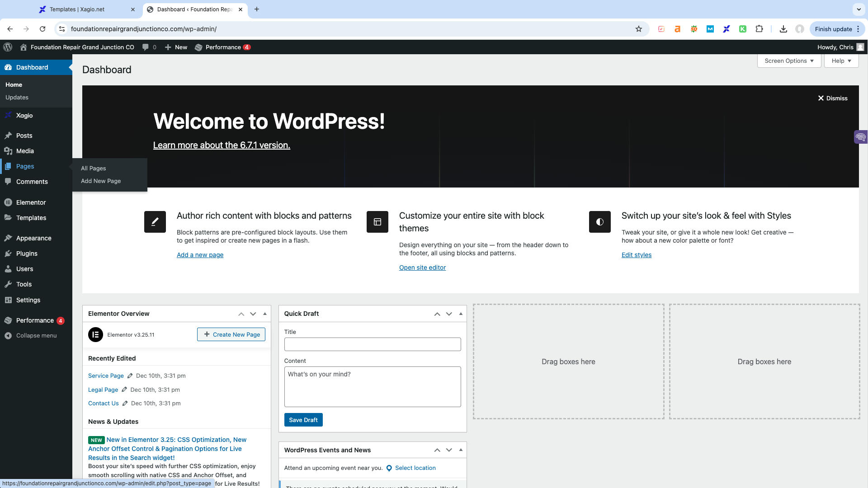
Task: Click the Settings sliders icon
Action: pos(8,300)
